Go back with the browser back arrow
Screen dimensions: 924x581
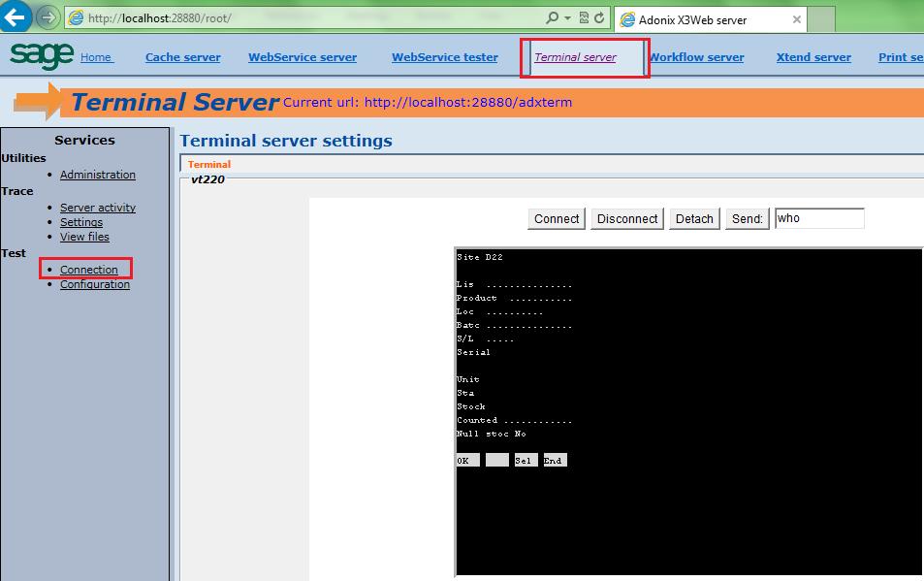pyautogui.click(x=15, y=16)
